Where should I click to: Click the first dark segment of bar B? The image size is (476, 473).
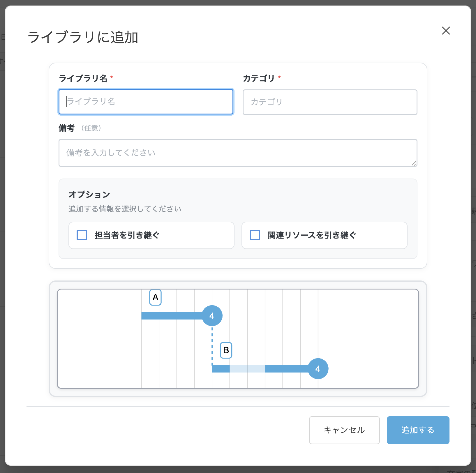tap(221, 369)
